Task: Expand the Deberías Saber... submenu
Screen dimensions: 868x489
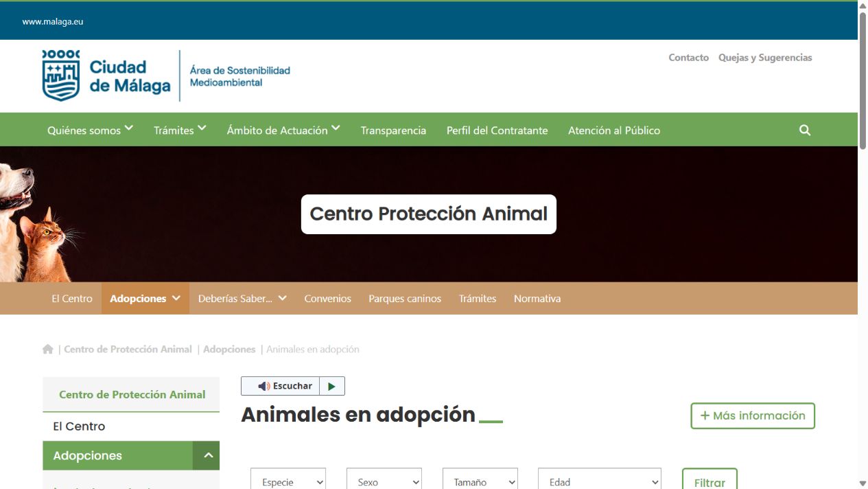Action: click(x=242, y=299)
